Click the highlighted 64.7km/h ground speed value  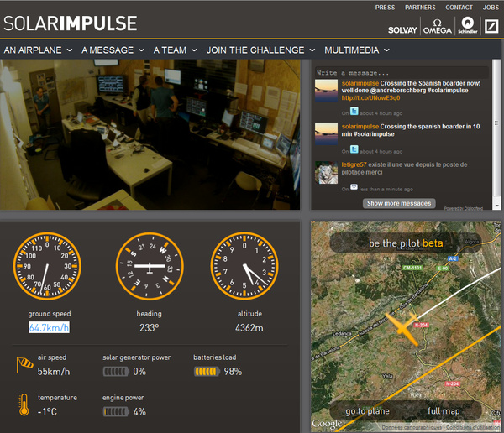pyautogui.click(x=50, y=327)
